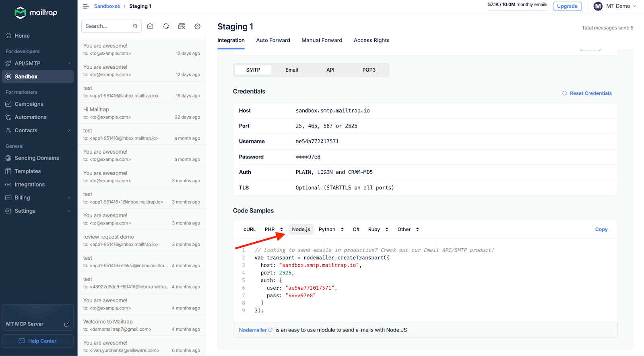
Task: Switch to the Manual Forward tab
Action: [x=322, y=40]
